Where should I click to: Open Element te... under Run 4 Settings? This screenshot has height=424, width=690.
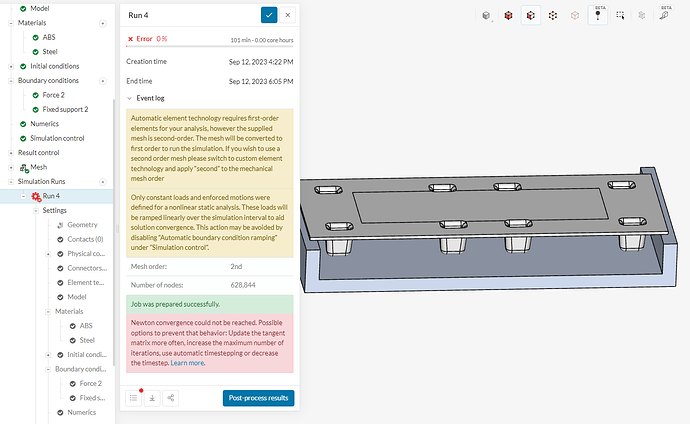point(86,283)
